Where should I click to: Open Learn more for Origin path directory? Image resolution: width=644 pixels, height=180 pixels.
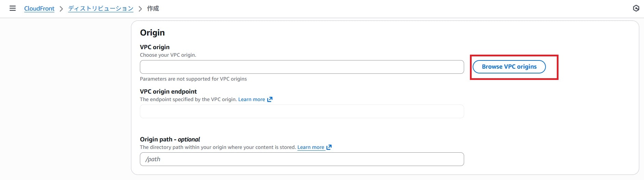311,147
